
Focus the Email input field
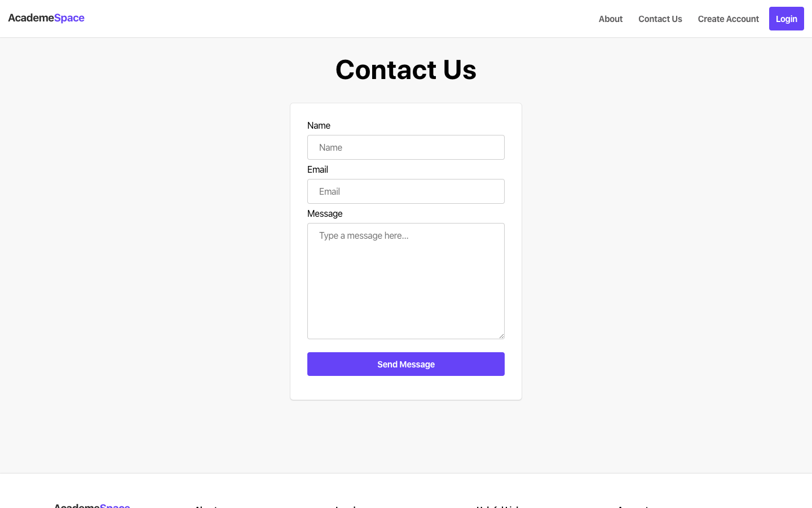406,191
